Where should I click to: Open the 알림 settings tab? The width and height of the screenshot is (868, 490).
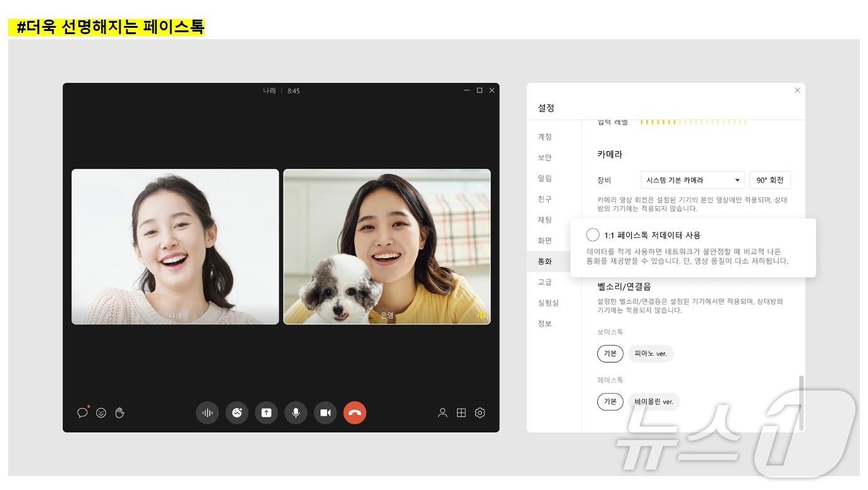click(545, 178)
